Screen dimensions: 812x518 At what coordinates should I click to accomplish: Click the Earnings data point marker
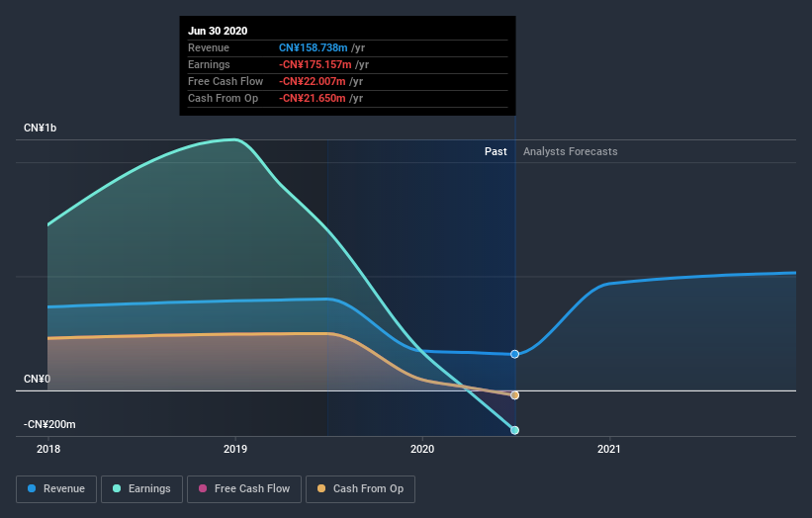coord(514,430)
